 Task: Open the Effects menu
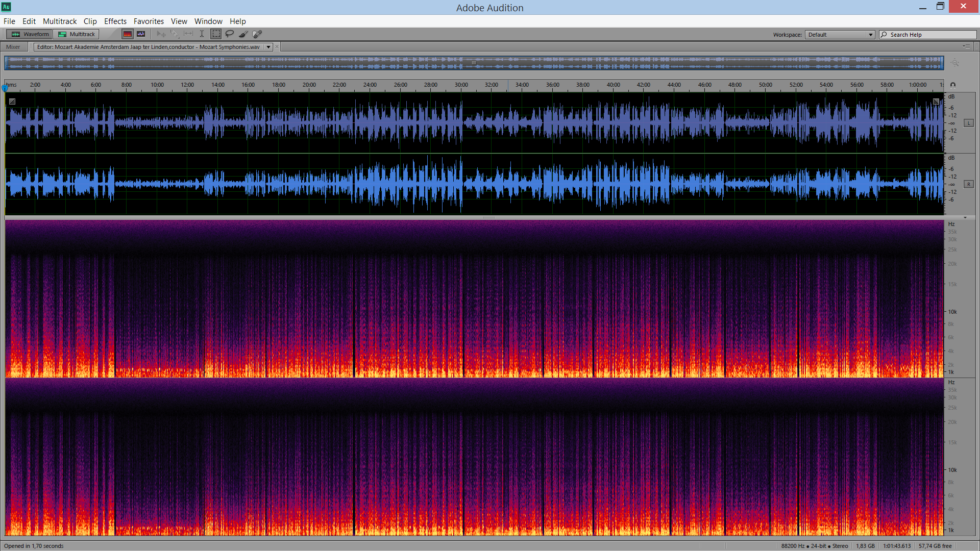click(x=115, y=21)
